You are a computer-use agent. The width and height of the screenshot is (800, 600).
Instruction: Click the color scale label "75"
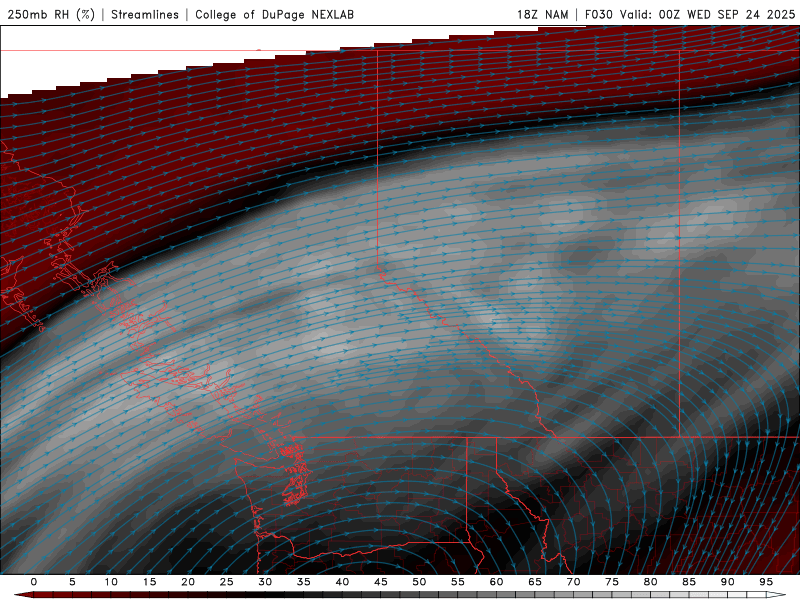point(612,582)
